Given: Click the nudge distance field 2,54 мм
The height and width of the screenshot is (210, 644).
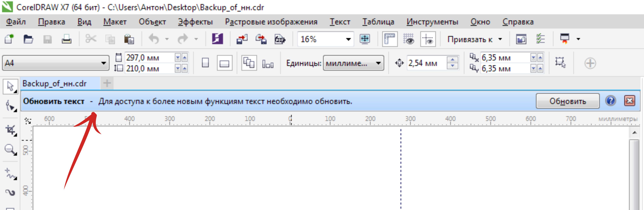Looking at the screenshot, I should pyautogui.click(x=426, y=63).
